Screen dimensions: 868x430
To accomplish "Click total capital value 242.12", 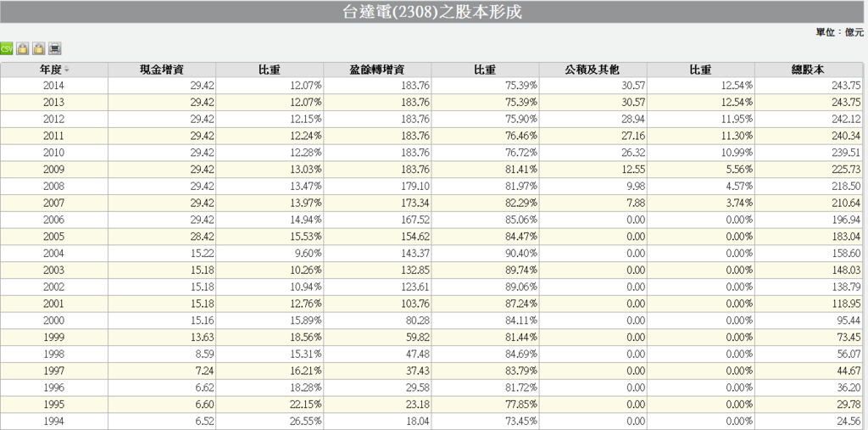I will (846, 119).
